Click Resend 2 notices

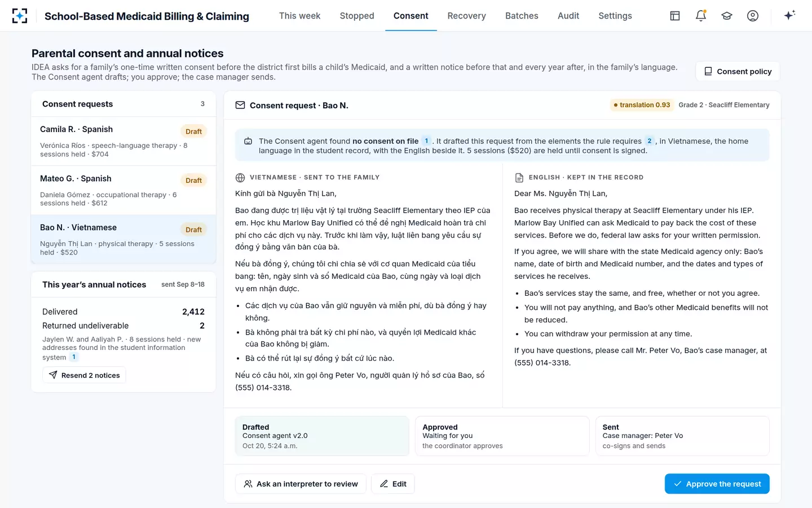(x=84, y=375)
